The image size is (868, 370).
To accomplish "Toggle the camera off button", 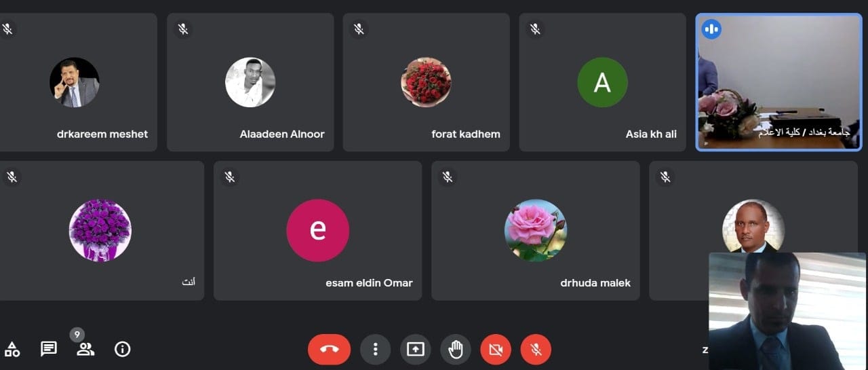I will [x=496, y=350].
